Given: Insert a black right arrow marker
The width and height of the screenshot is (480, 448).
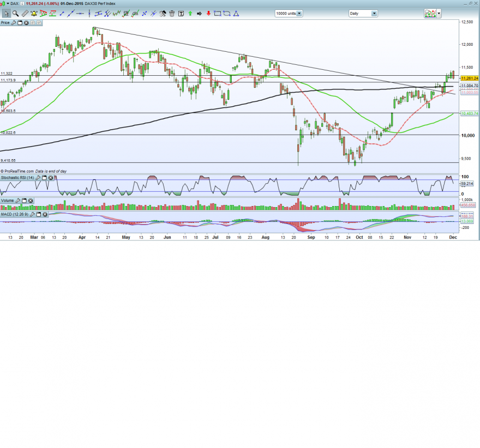Looking at the screenshot, I should click(x=199, y=14).
